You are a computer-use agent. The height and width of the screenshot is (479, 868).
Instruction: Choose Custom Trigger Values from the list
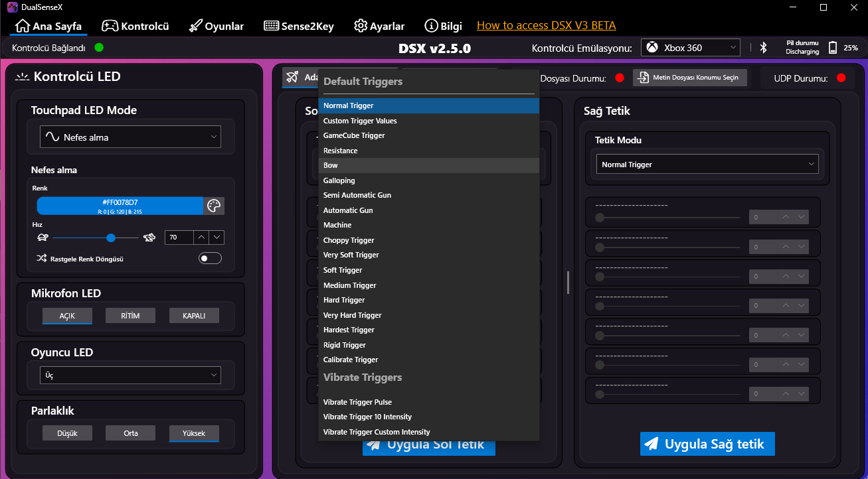point(428,121)
